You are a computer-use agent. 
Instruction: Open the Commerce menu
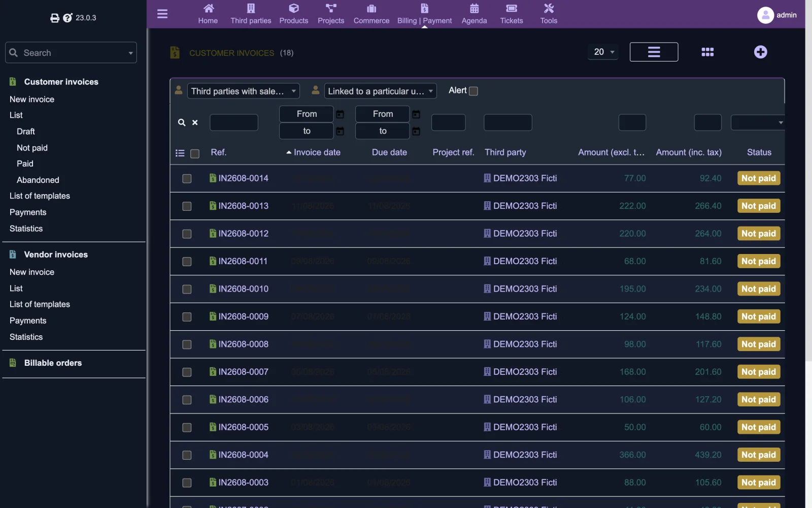tap(371, 14)
